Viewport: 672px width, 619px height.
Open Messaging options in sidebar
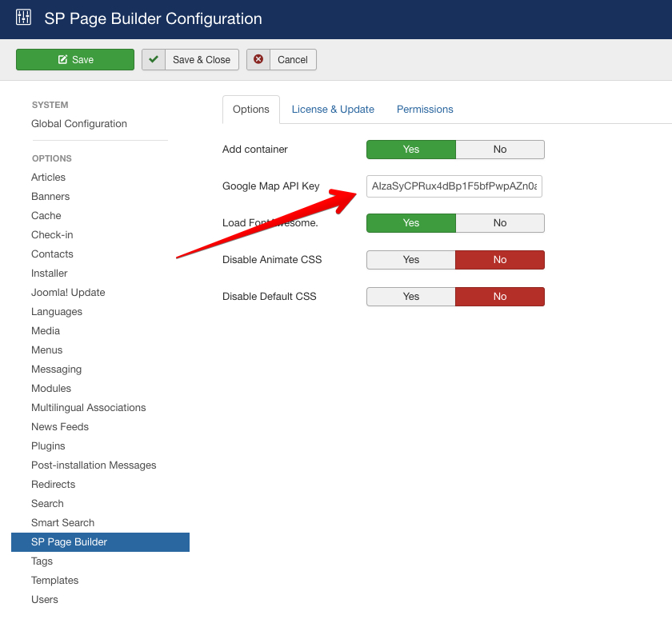tap(56, 369)
